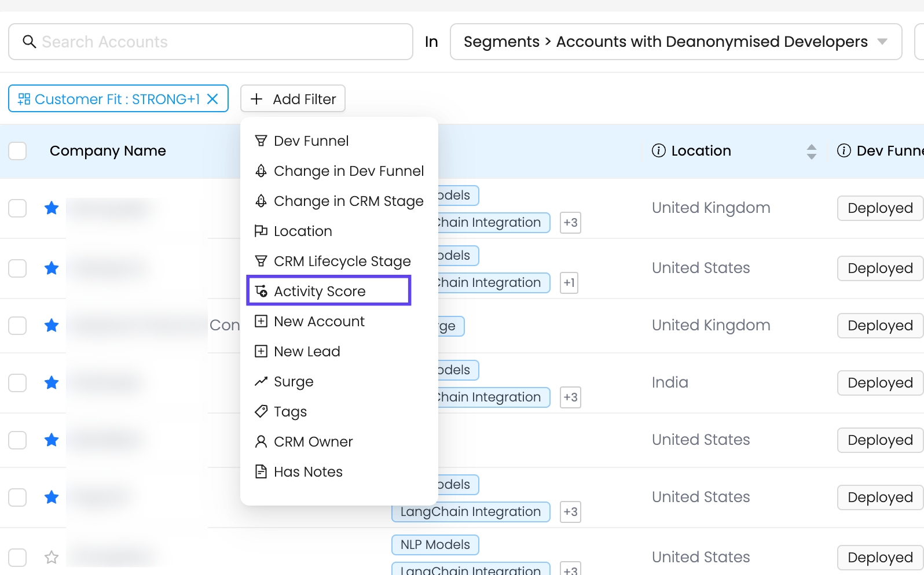Viewport: 924px width, 575px height.
Task: Expand the +1 tags on second row
Action: [569, 283]
